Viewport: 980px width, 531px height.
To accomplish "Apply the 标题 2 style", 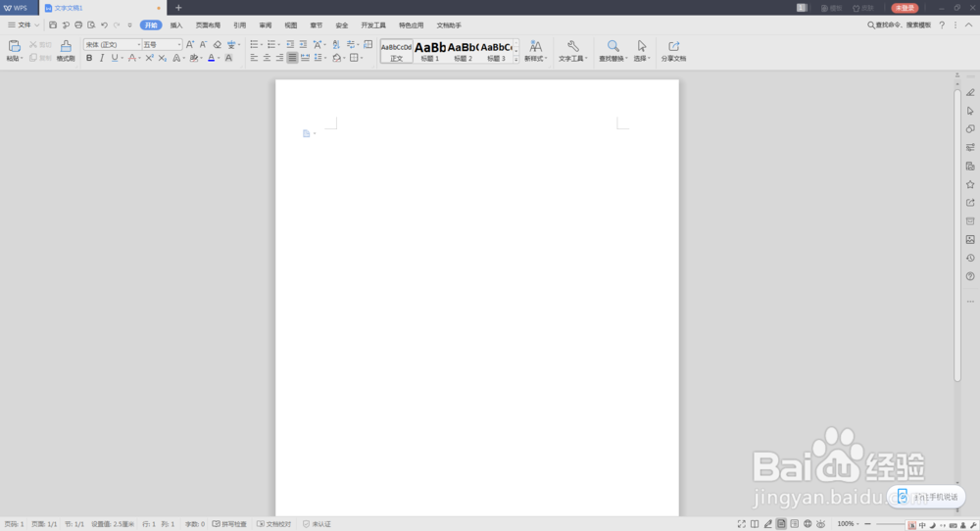I will point(464,51).
